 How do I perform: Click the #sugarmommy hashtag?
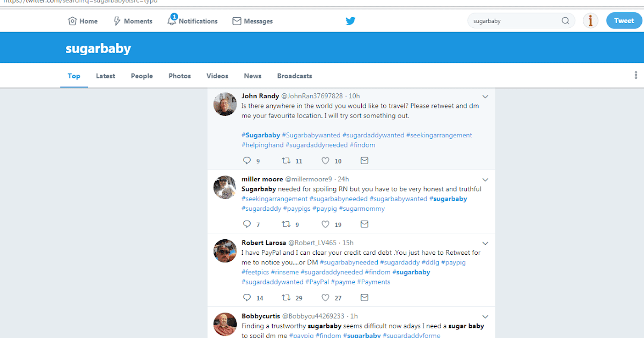pos(362,209)
